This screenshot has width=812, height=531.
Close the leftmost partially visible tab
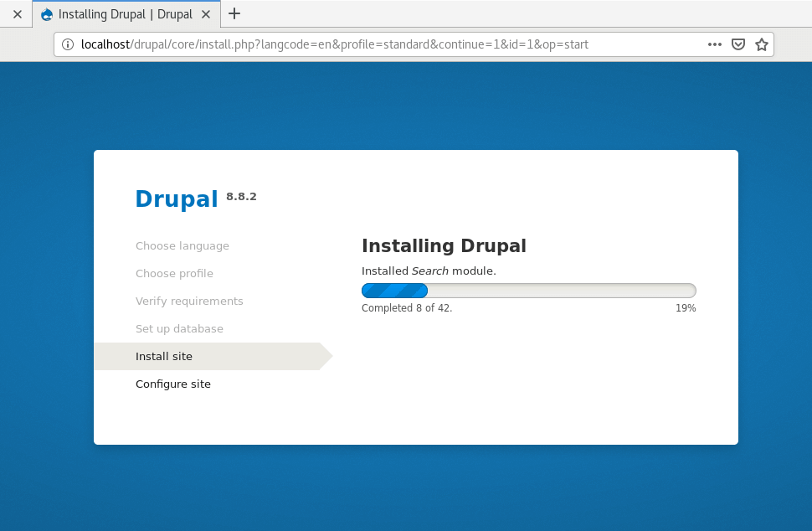pos(17,14)
